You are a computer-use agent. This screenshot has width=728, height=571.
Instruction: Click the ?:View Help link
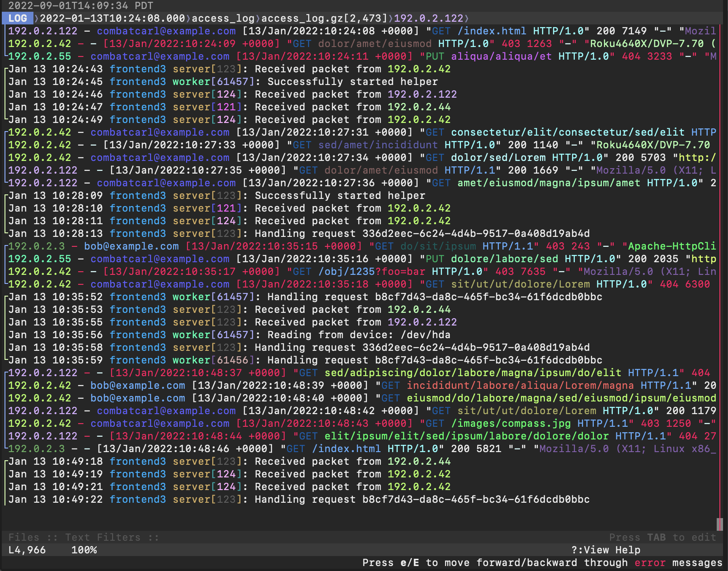point(606,550)
